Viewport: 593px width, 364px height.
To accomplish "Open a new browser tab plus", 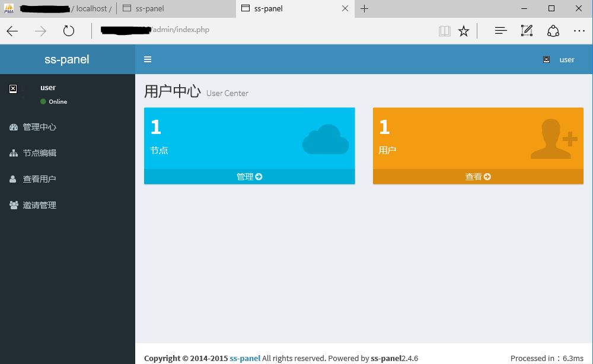I will click(364, 9).
